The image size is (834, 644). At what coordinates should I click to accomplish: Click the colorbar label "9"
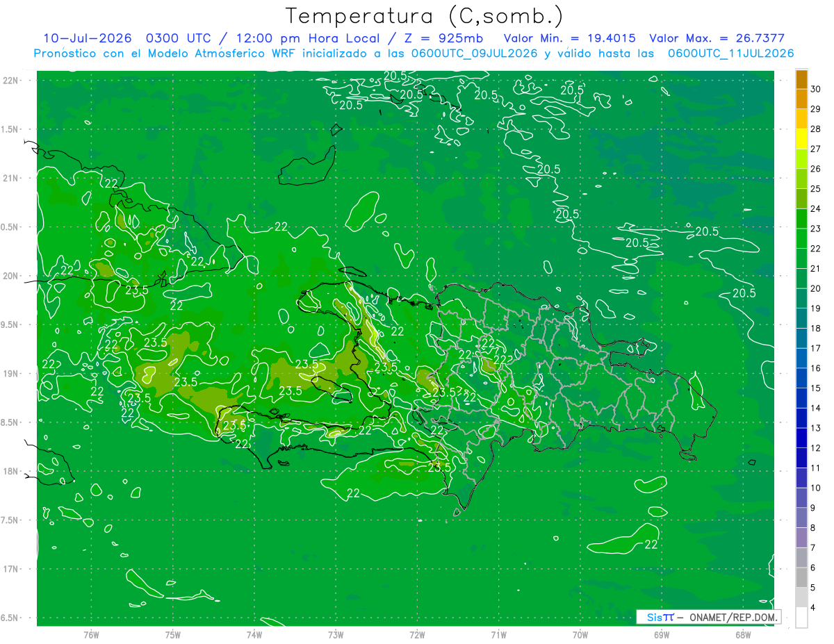click(813, 508)
